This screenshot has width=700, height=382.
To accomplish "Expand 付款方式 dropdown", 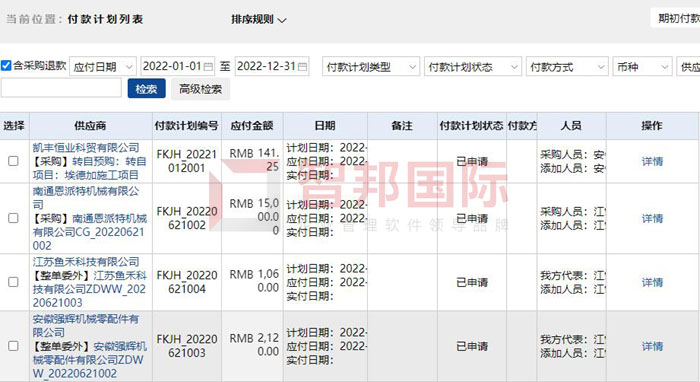I will click(x=567, y=67).
